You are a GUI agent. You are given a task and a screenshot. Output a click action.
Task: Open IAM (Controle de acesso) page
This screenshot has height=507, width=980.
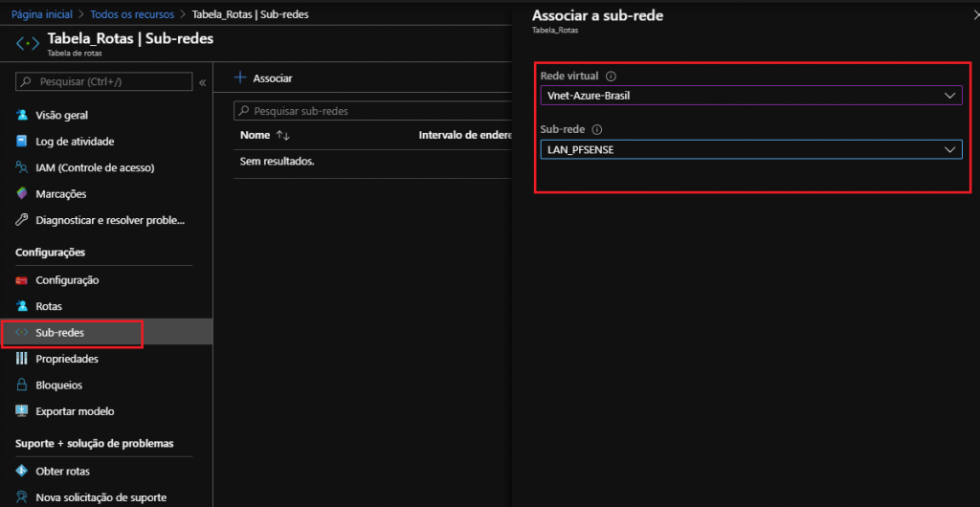point(94,167)
